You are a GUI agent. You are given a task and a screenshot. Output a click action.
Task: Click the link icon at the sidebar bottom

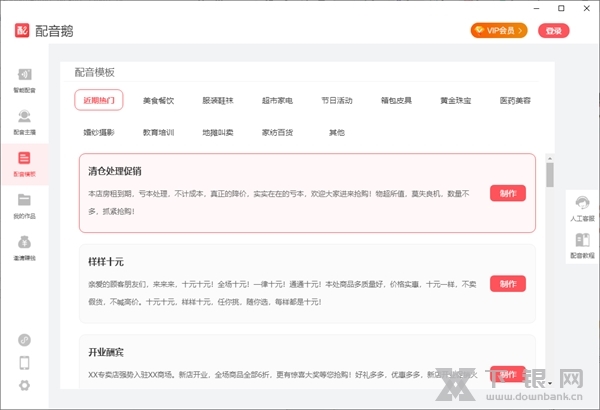tap(24, 340)
